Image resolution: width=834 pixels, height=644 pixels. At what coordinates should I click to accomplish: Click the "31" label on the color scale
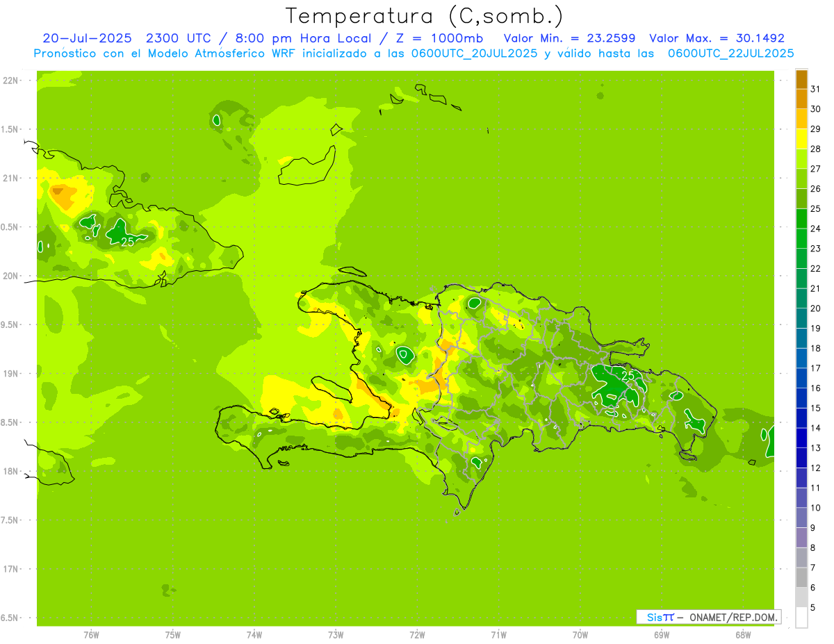[815, 89]
